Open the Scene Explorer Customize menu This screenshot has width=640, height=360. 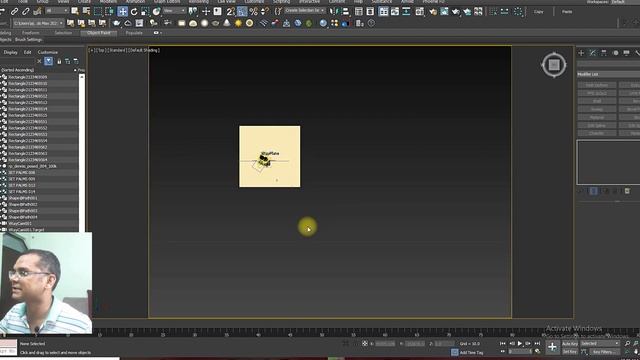(x=48, y=52)
